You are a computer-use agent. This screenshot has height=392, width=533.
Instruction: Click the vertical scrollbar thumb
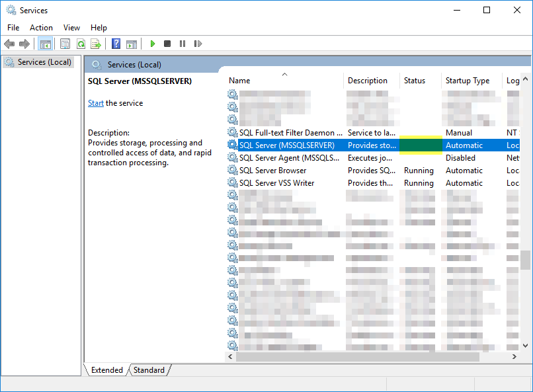[525, 260]
